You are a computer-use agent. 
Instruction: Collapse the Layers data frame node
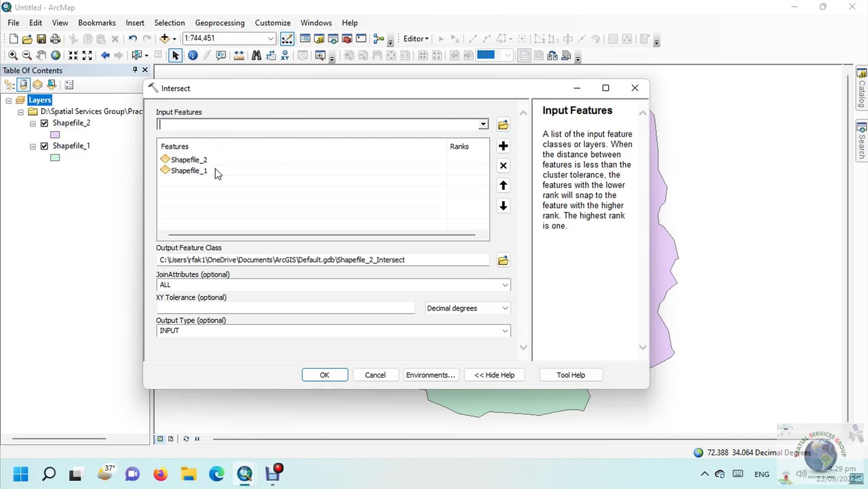(8, 101)
